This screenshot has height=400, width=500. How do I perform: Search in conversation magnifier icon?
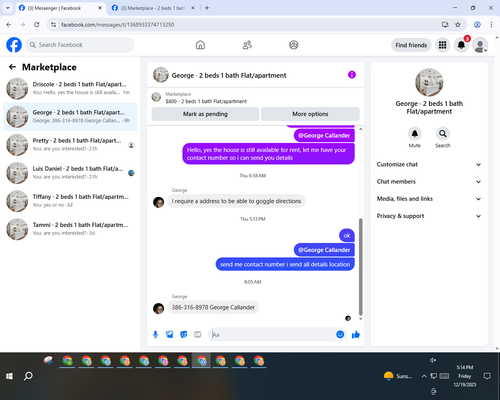tap(443, 134)
